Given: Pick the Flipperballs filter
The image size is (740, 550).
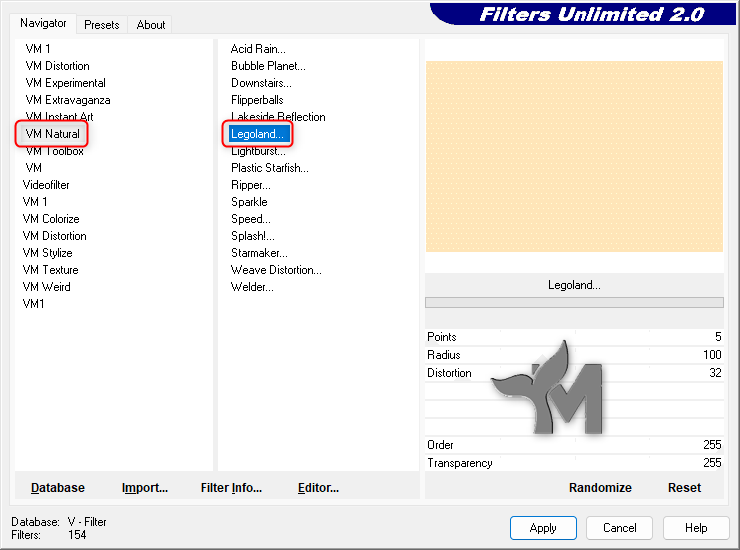Looking at the screenshot, I should (x=257, y=100).
